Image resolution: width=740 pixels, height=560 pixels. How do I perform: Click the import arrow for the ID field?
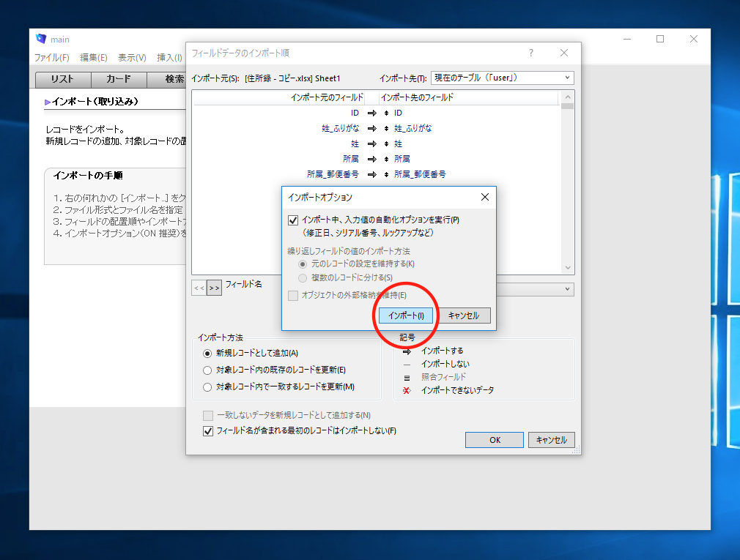pyautogui.click(x=371, y=113)
